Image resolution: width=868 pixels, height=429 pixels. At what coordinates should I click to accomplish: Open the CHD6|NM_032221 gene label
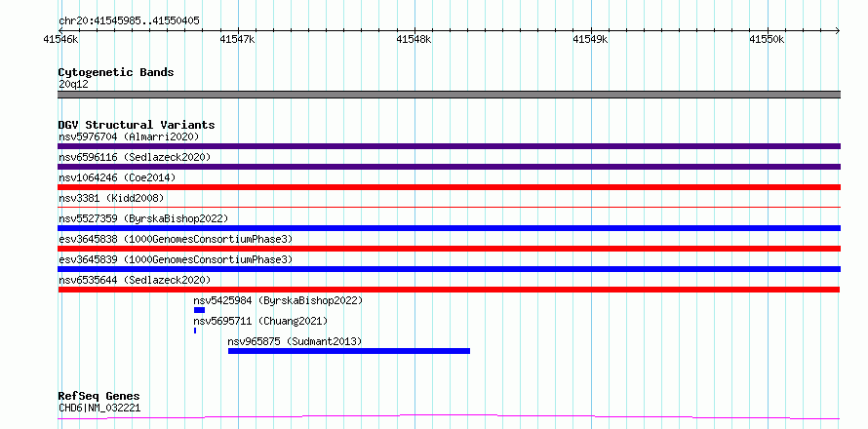99,409
